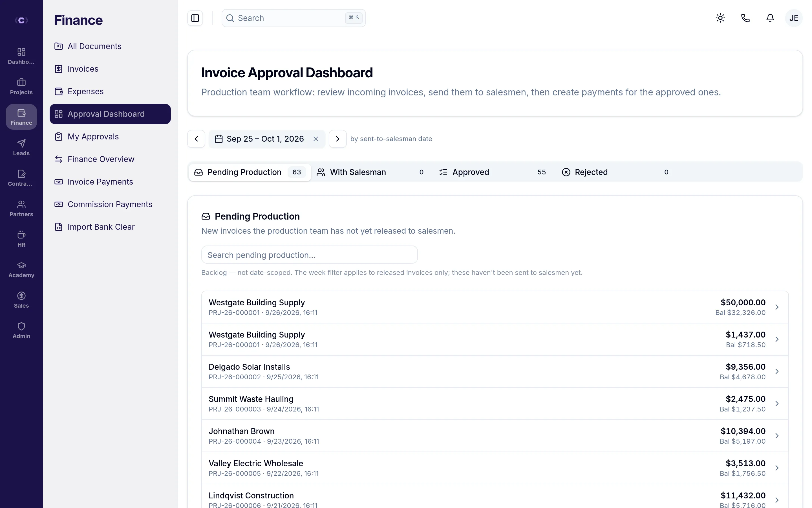This screenshot has height=508, width=812.
Task: Open the Academy graduation cap icon
Action: point(21,270)
